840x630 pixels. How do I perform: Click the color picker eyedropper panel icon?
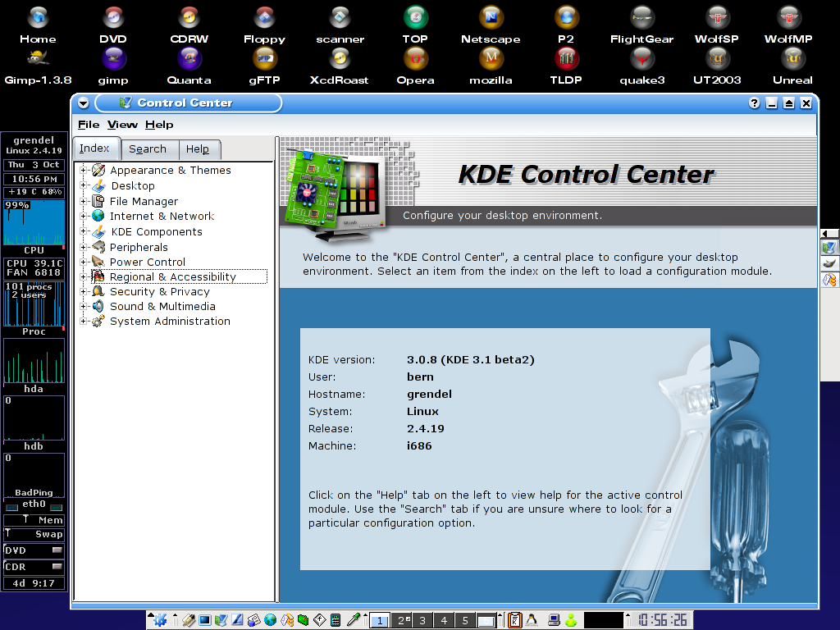click(354, 620)
